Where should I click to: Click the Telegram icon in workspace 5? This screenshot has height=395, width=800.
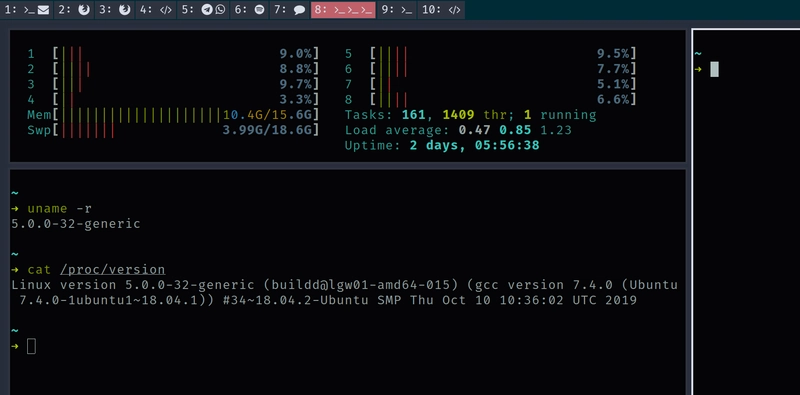(207, 10)
